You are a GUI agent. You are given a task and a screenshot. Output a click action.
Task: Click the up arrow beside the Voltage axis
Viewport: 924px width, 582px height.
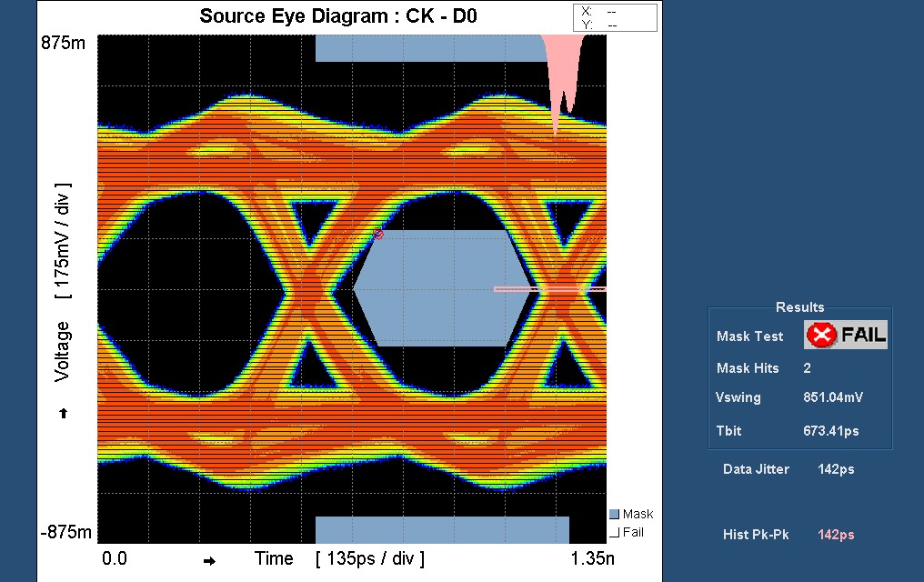coord(63,414)
